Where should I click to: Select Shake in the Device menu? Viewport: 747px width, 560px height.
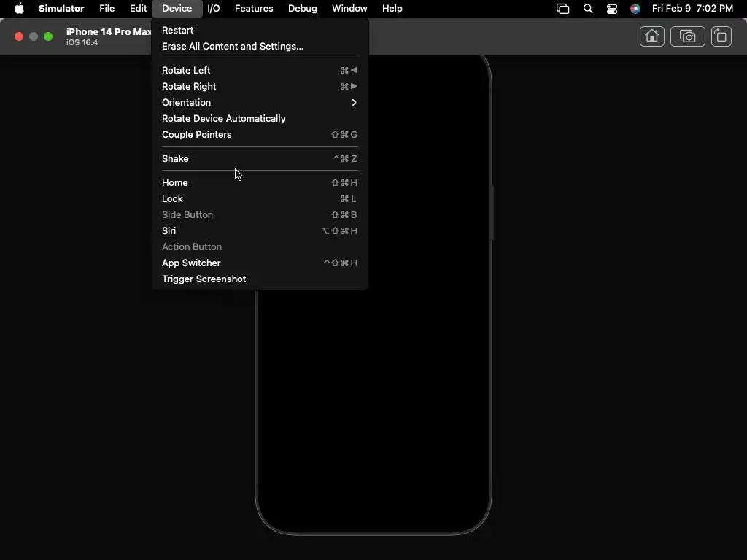[x=260, y=158]
